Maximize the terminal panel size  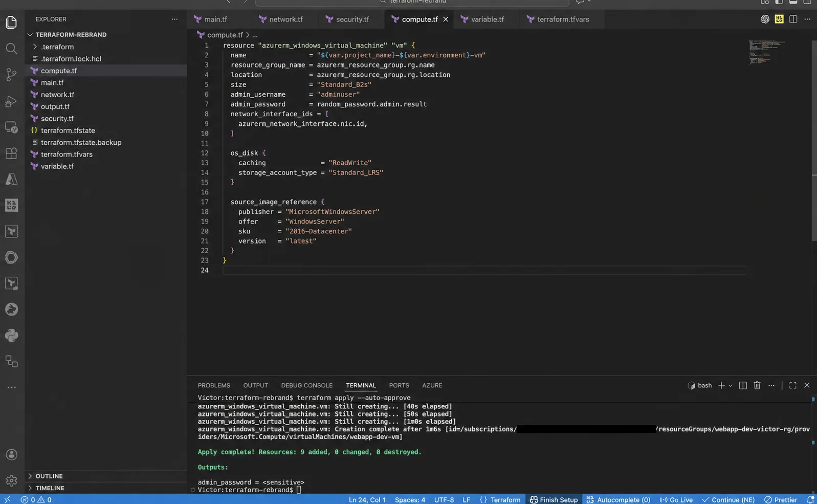coord(792,385)
